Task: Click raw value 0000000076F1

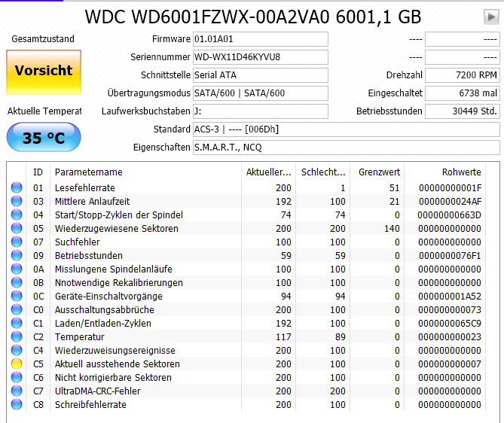Action: 450,256
